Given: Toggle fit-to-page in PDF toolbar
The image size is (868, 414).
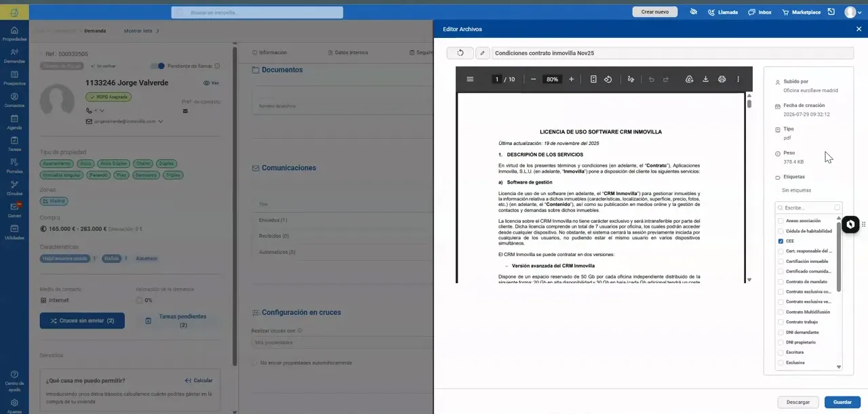Looking at the screenshot, I should pos(593,79).
